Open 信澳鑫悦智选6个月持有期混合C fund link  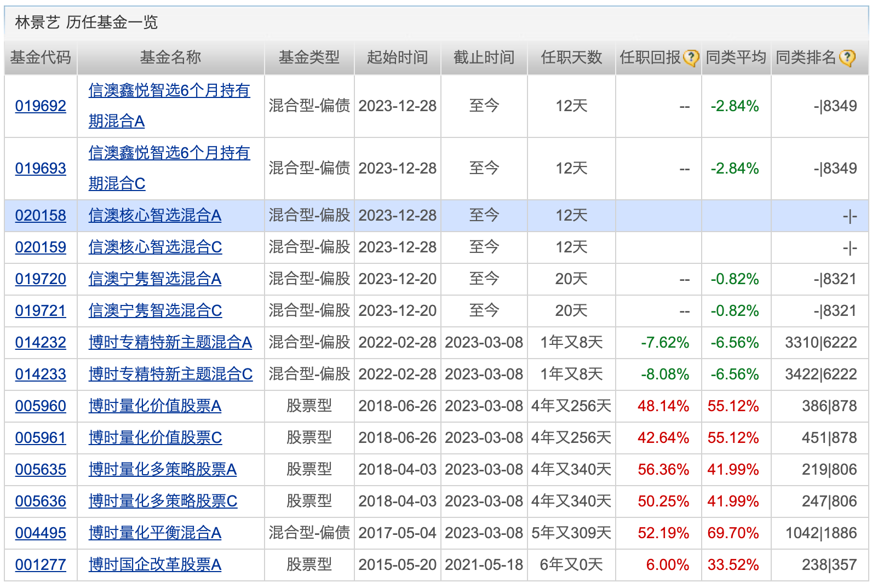pyautogui.click(x=169, y=168)
